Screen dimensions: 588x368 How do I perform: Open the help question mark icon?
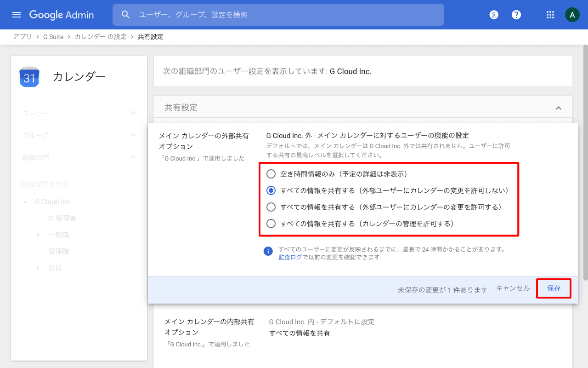click(516, 15)
